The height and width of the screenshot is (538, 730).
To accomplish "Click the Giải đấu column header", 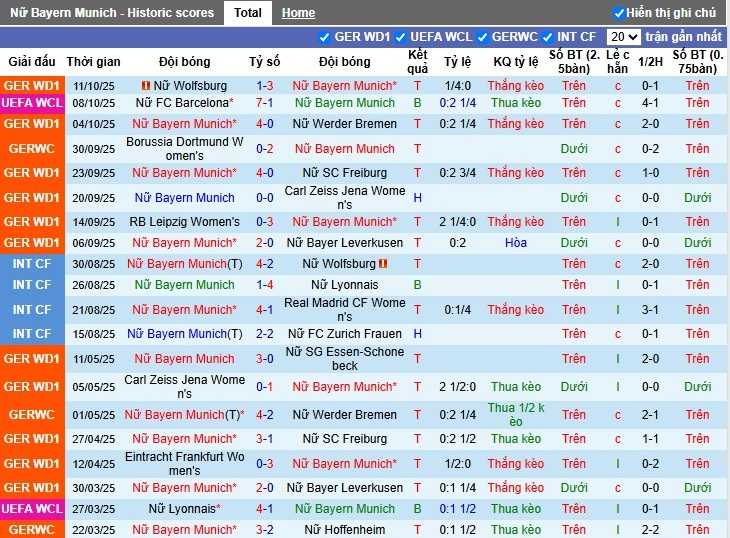I will pos(32,61).
